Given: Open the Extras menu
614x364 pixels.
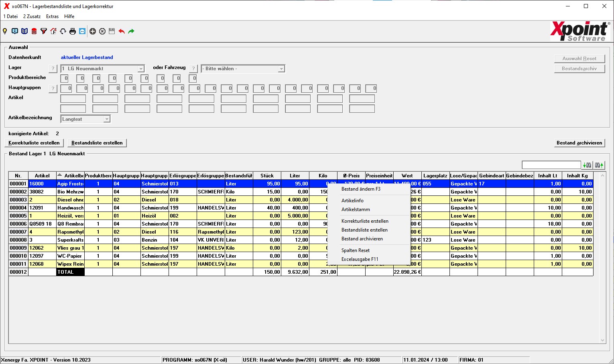Looking at the screenshot, I should 52,16.
